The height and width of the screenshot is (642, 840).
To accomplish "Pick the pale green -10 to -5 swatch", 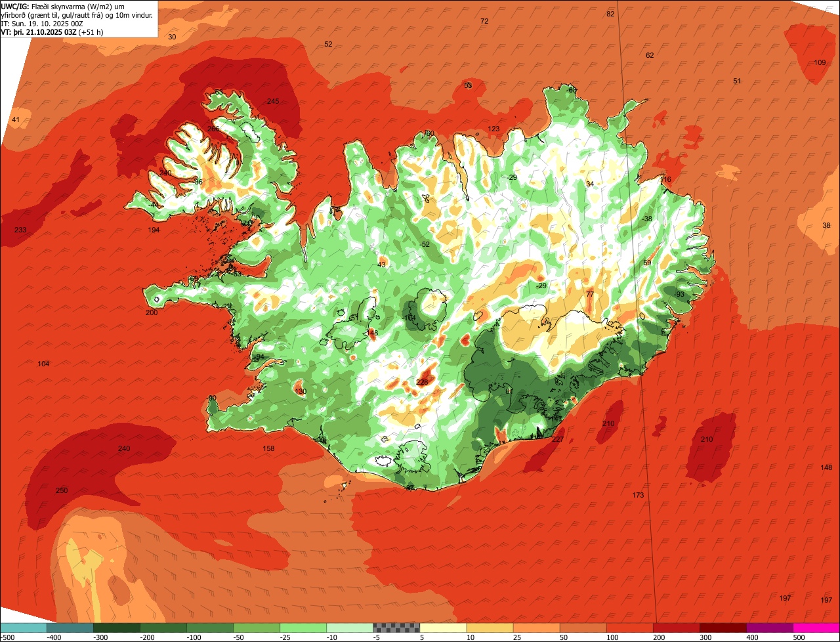I will click(x=350, y=628).
